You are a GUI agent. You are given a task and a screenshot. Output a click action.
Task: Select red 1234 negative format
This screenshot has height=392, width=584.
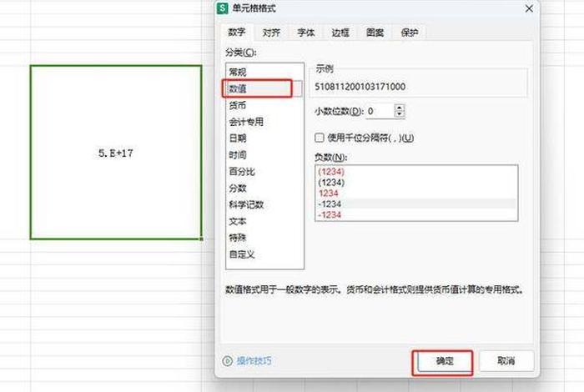pos(416,193)
